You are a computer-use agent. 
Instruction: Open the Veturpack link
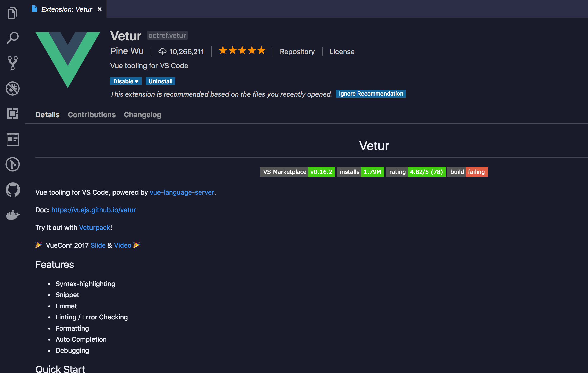(x=94, y=227)
